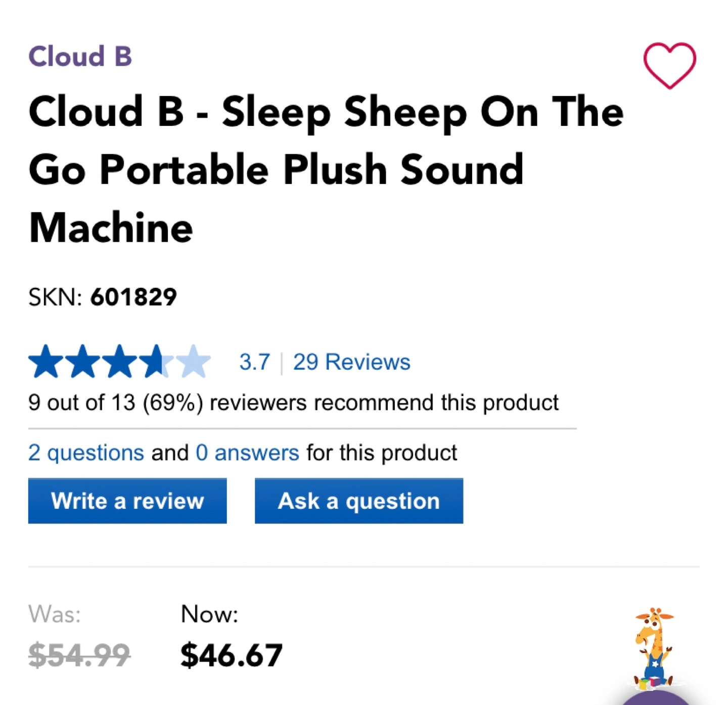Image resolution: width=728 pixels, height=705 pixels.
Task: Click the Ask a question button
Action: [359, 501]
